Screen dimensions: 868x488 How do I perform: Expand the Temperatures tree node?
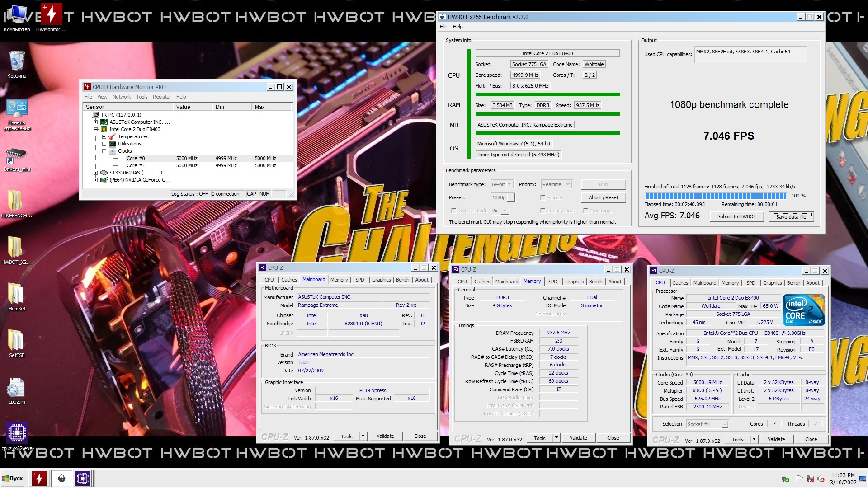(104, 136)
